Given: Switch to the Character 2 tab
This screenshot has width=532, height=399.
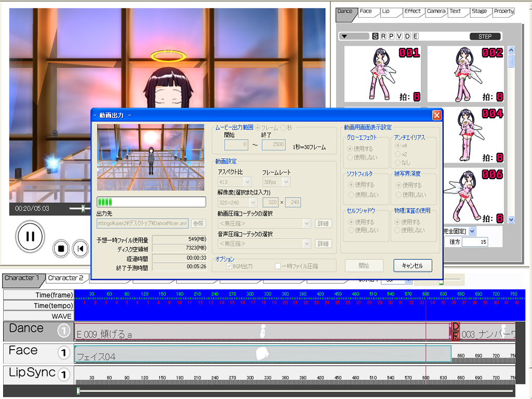Looking at the screenshot, I should click(66, 278).
